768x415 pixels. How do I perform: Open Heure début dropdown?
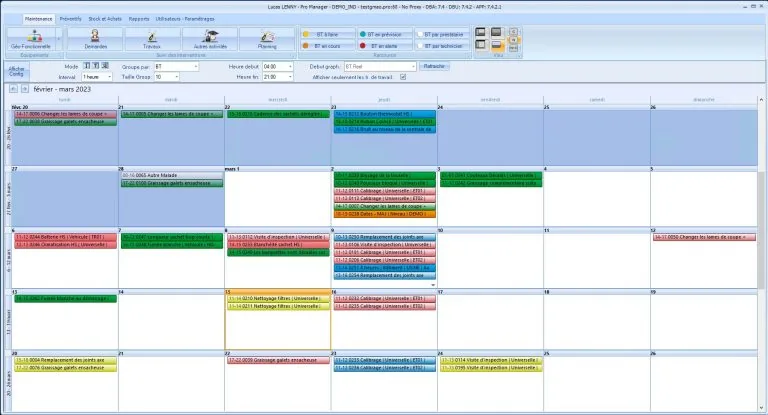point(278,66)
